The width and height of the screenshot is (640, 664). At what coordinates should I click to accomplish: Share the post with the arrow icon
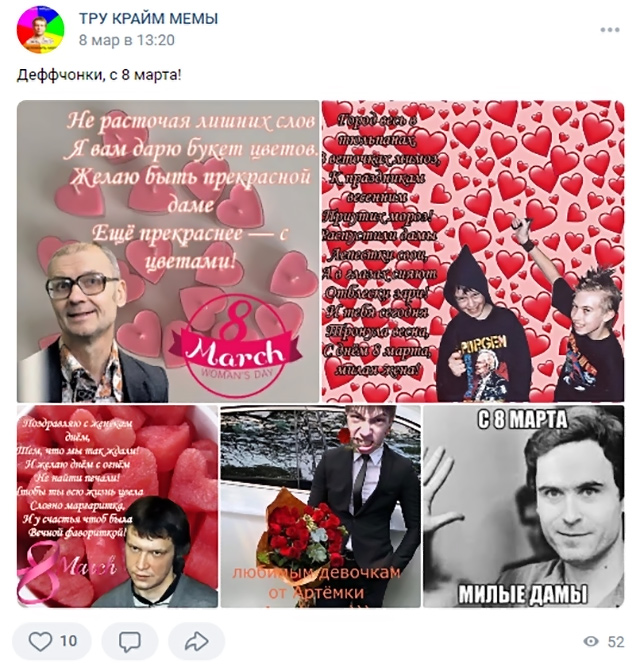point(196,641)
